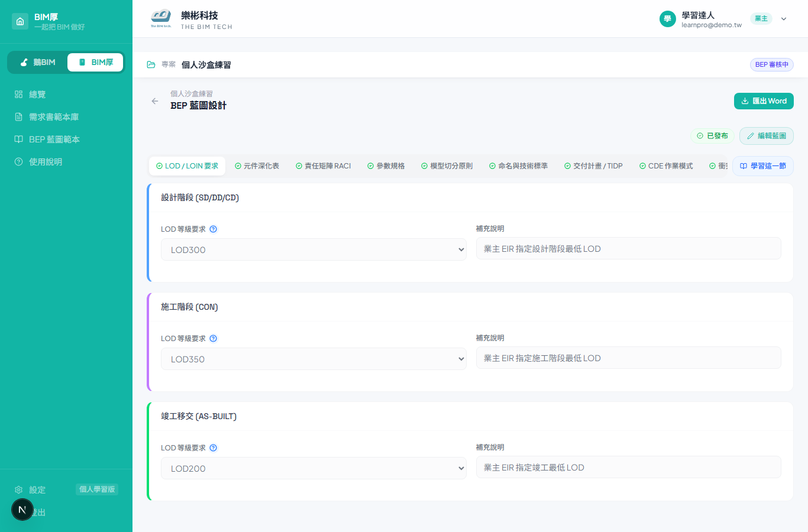Click the 學 user avatar

pos(667,19)
